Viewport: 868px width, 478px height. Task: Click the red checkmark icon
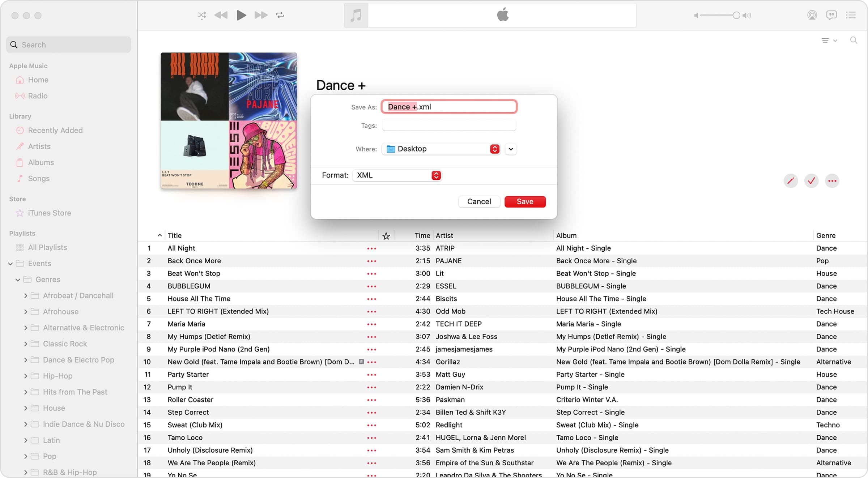pos(812,181)
